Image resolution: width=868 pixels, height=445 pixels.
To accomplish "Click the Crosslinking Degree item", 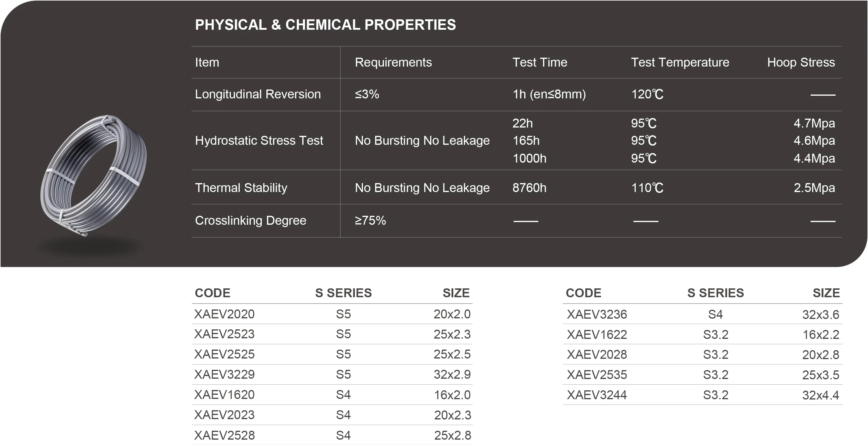I will click(250, 220).
